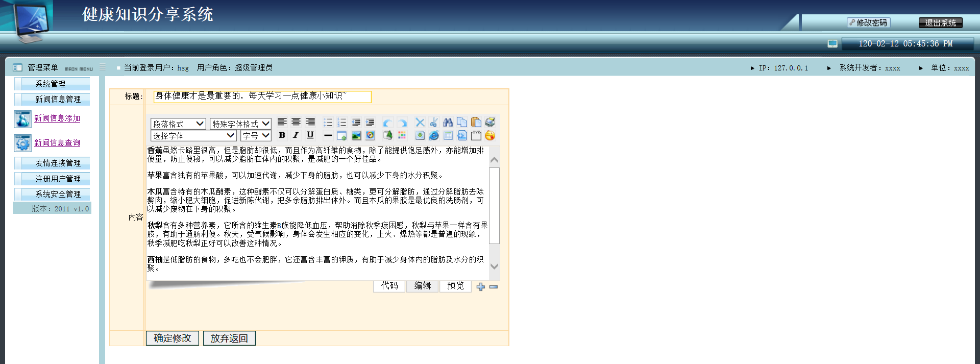This screenshot has height=364, width=980.
Task: Toggle italic formatting
Action: pos(296,135)
